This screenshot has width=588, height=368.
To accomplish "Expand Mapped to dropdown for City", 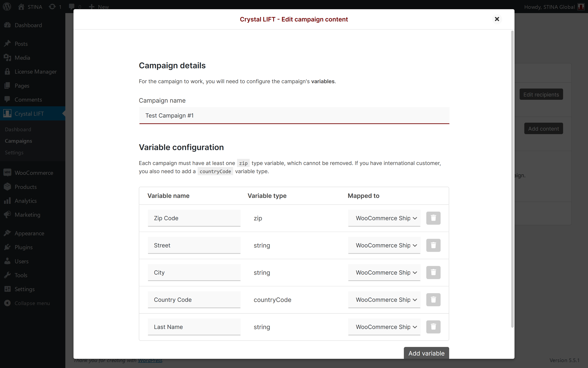I will click(384, 273).
